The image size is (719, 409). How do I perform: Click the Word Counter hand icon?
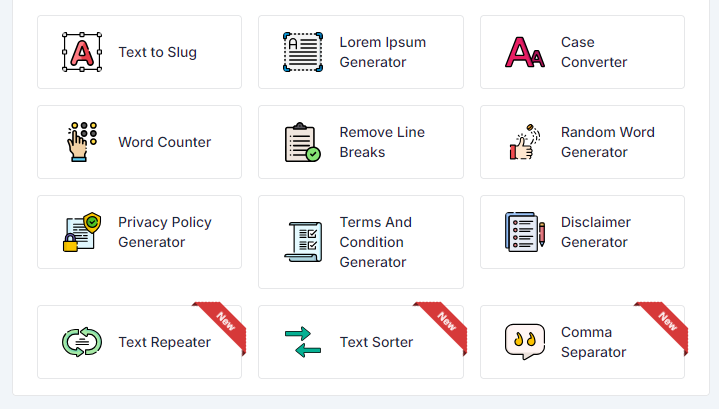pos(82,142)
